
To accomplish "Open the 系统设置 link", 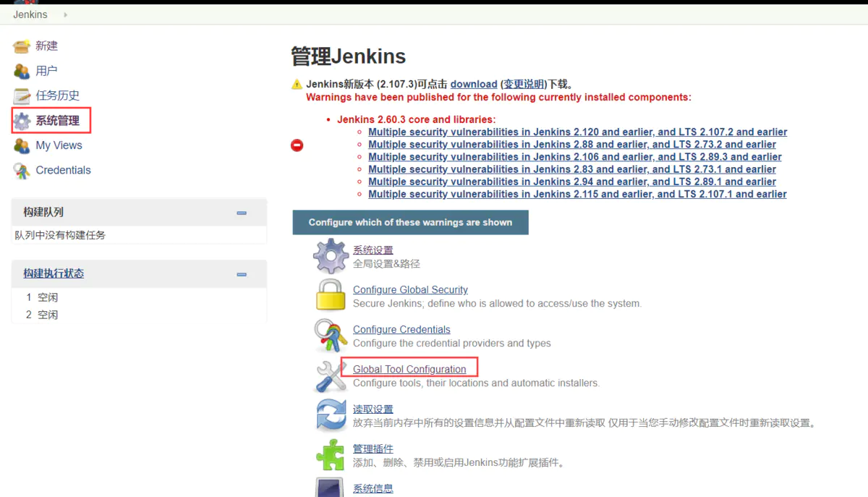I will point(373,250).
